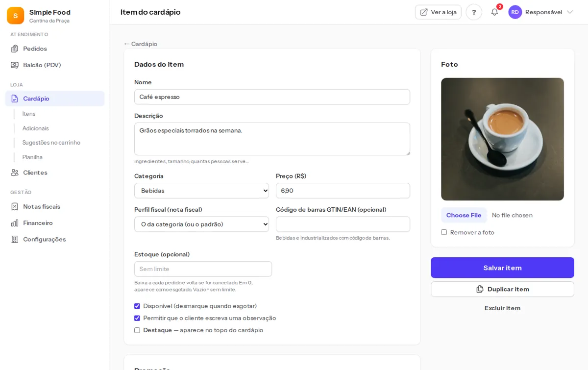
Task: Click the Nome input field
Action: pos(272,97)
